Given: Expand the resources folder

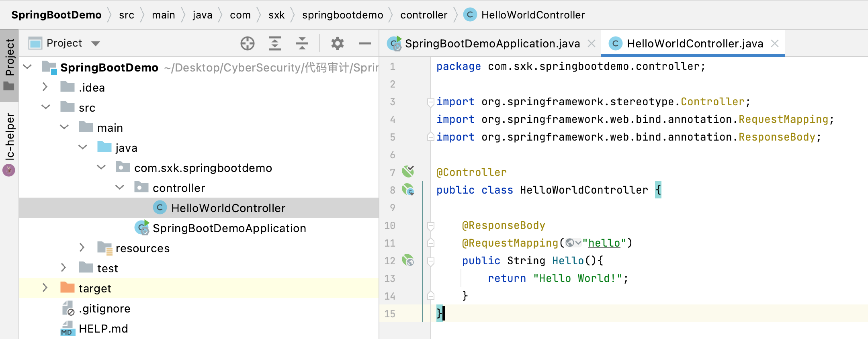Looking at the screenshot, I should (82, 248).
